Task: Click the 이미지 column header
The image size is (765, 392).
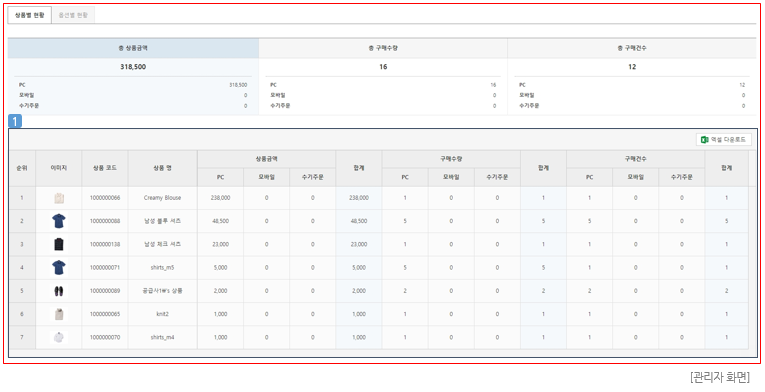Action: (x=59, y=168)
